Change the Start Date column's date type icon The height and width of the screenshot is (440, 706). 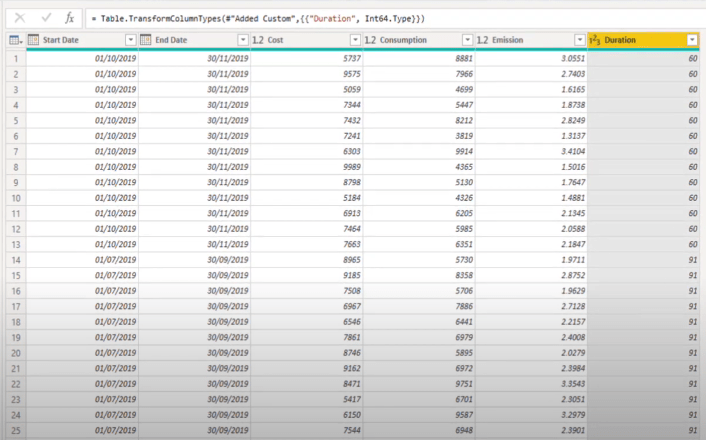click(33, 40)
